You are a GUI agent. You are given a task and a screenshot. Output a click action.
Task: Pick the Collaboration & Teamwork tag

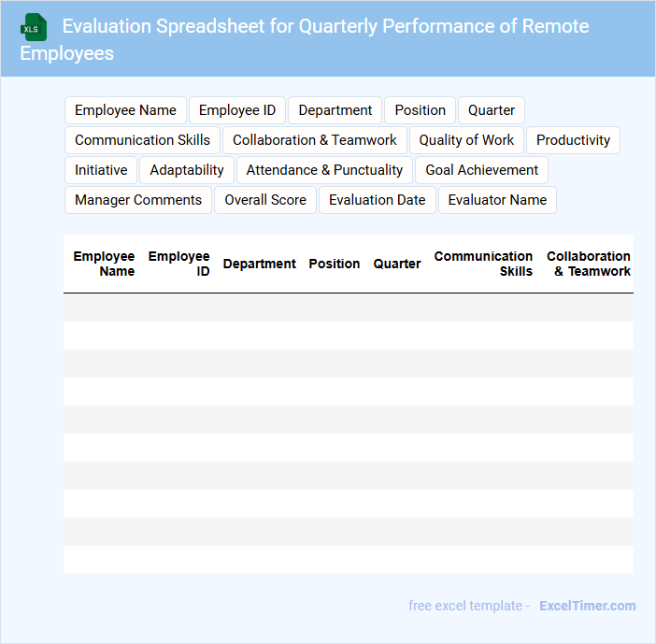point(314,140)
